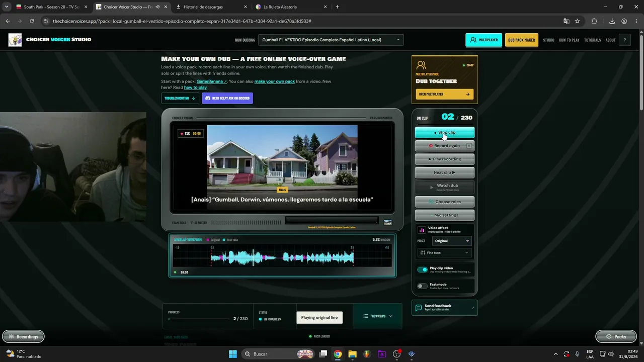Go back to the previous page
This screenshot has height=362, width=644.
point(8,21)
